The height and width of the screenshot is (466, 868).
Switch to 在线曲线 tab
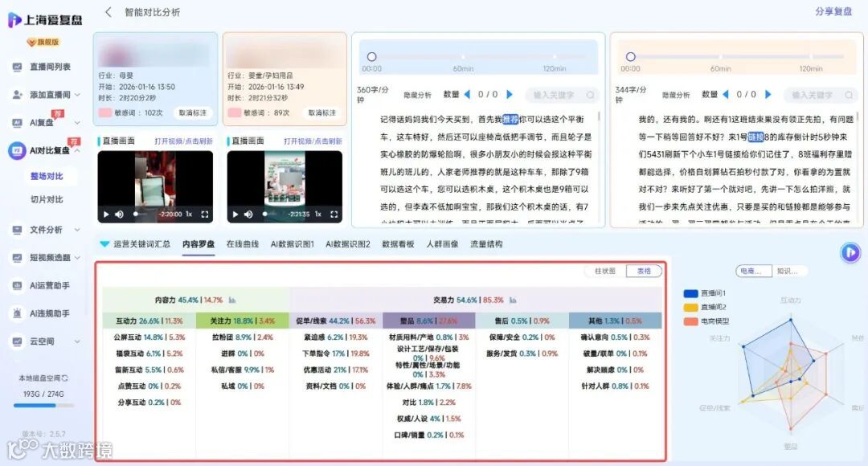click(x=243, y=244)
